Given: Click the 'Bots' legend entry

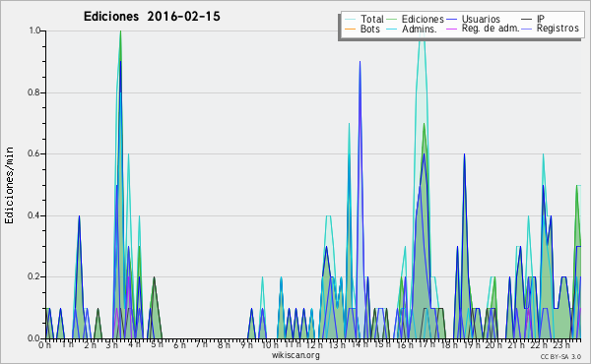Looking at the screenshot, I should pos(369,29).
